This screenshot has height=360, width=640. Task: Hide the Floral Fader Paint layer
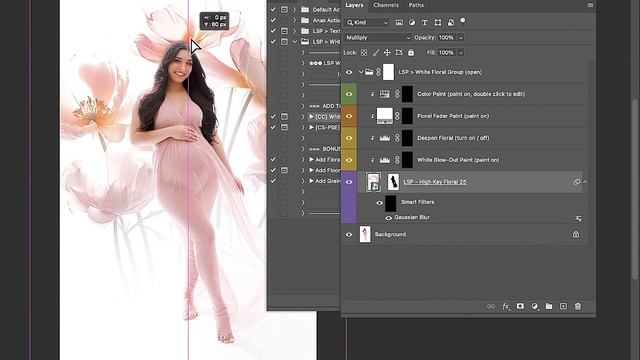pyautogui.click(x=349, y=116)
